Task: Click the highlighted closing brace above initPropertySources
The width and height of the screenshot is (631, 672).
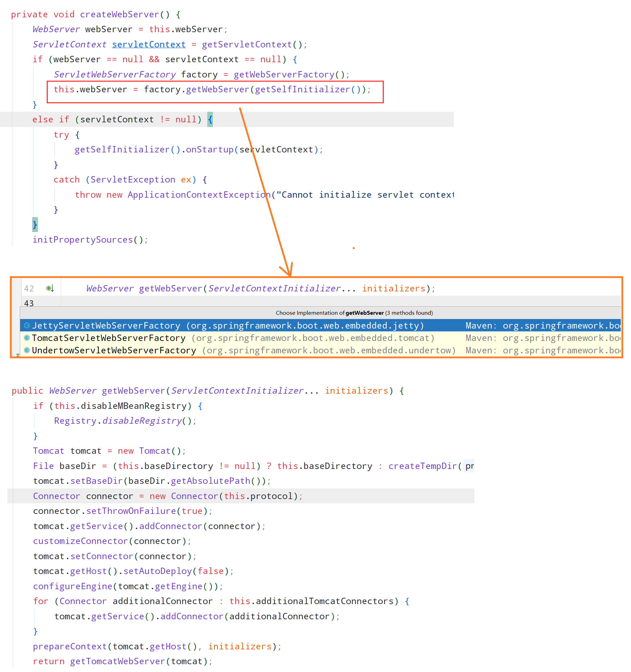Action: point(35,225)
